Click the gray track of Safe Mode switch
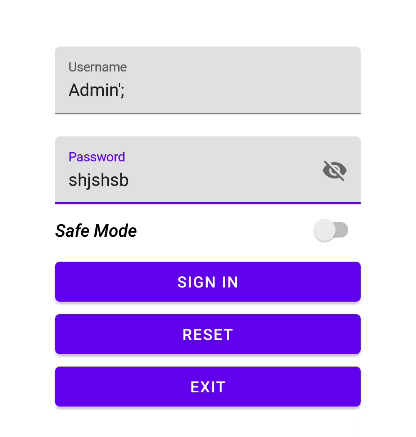The width and height of the screenshot is (416, 437). [x=342, y=230]
